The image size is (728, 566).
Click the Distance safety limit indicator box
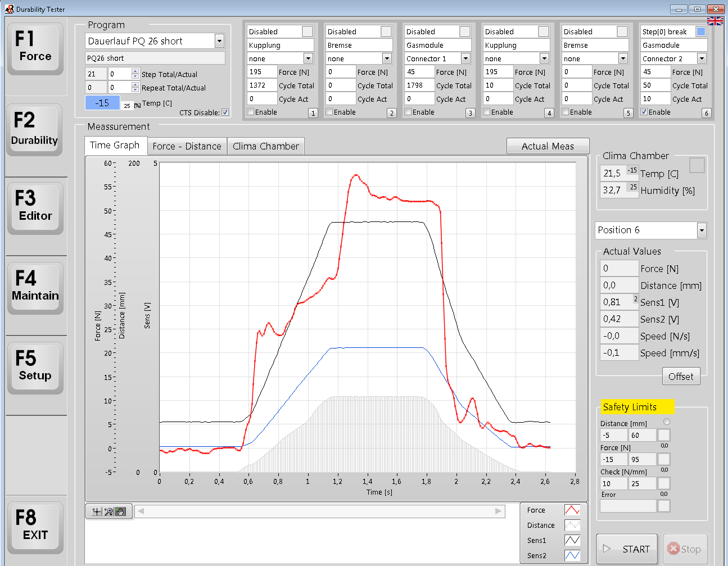pyautogui.click(x=664, y=435)
